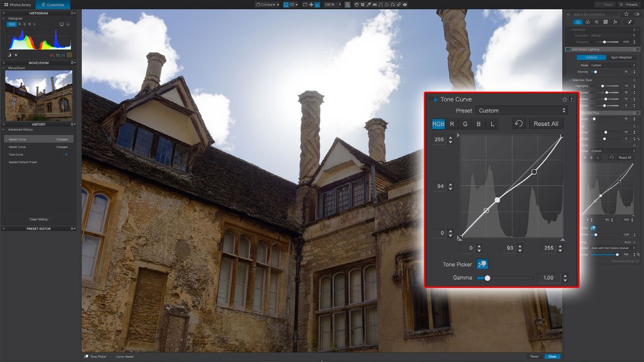Select the Repair tool icon
This screenshot has height=362, width=644.
click(399, 4)
